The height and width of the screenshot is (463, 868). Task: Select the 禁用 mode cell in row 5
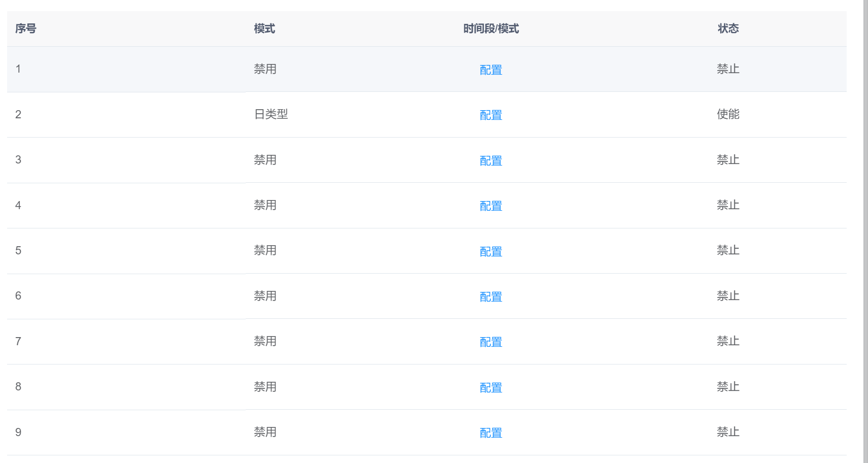tap(265, 250)
